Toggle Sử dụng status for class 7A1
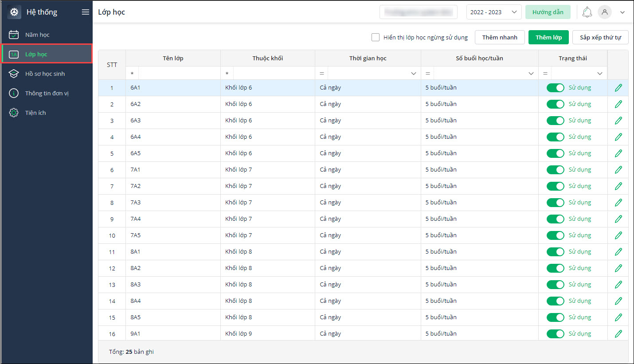The image size is (634, 364). tap(556, 170)
